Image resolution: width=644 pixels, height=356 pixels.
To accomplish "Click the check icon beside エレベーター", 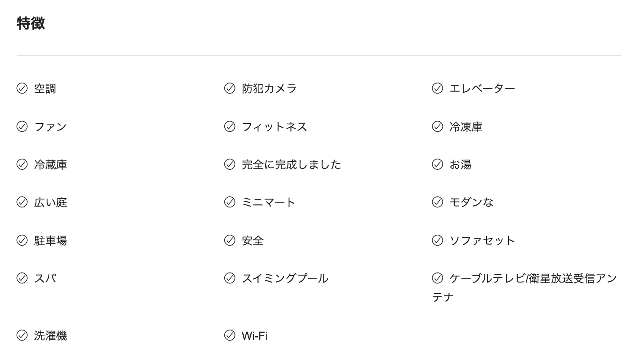I will [437, 88].
